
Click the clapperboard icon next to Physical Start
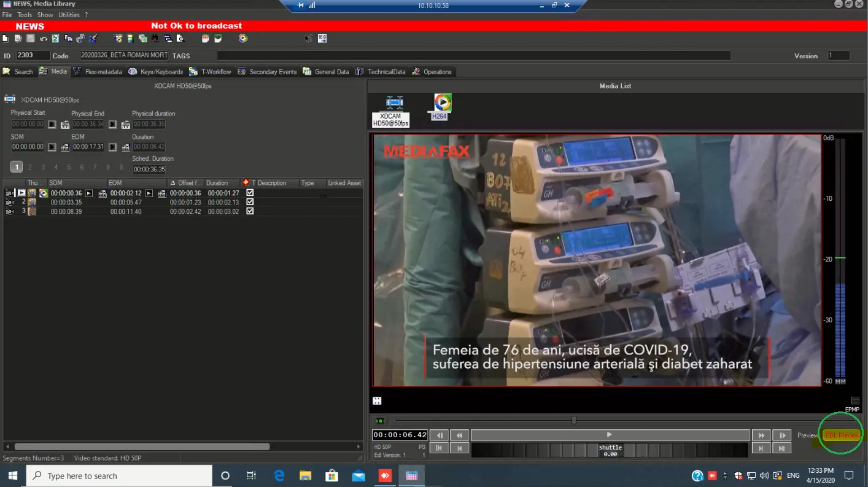(x=65, y=125)
